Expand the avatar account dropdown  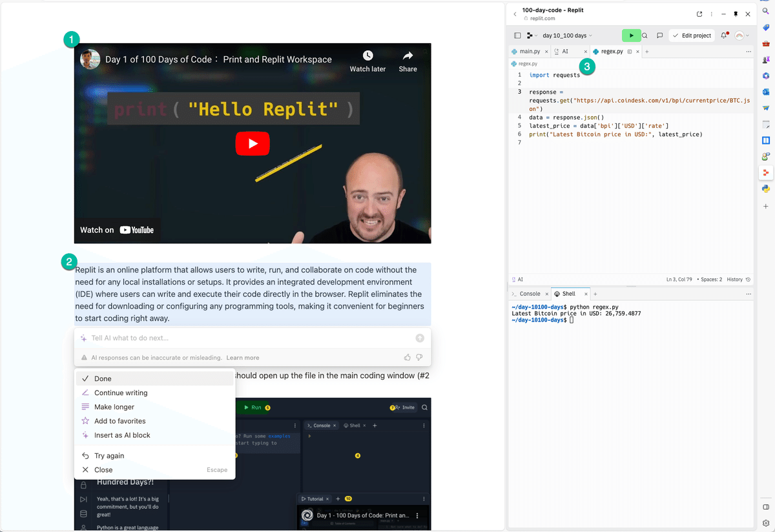click(x=740, y=36)
